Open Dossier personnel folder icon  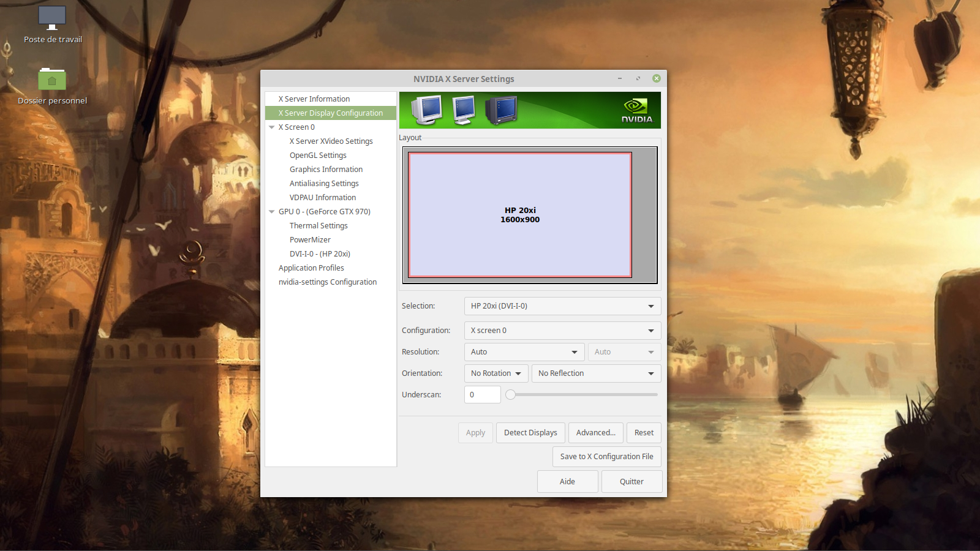pyautogui.click(x=52, y=80)
